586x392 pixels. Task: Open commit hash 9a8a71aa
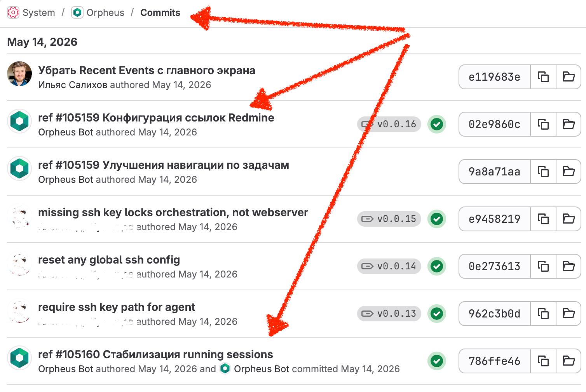494,172
